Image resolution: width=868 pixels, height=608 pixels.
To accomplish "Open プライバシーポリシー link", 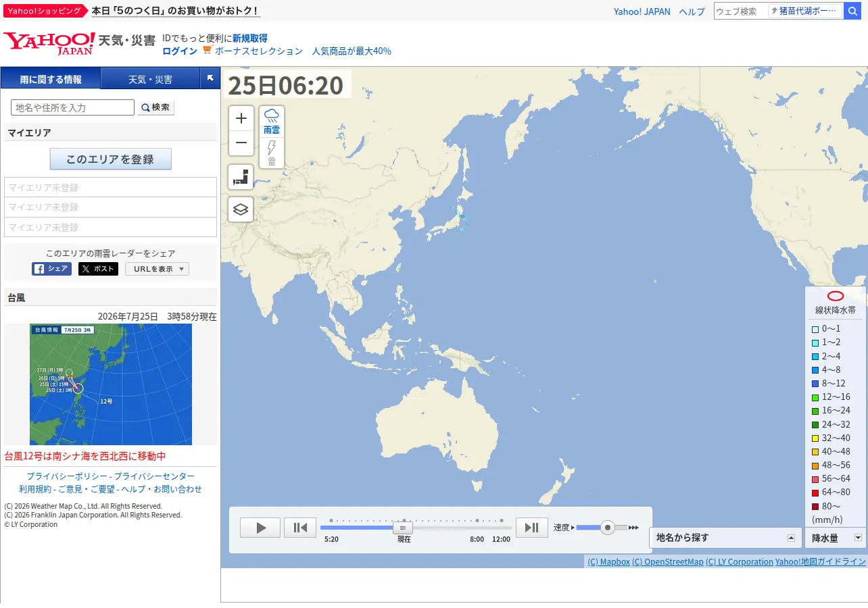I will click(x=67, y=476).
